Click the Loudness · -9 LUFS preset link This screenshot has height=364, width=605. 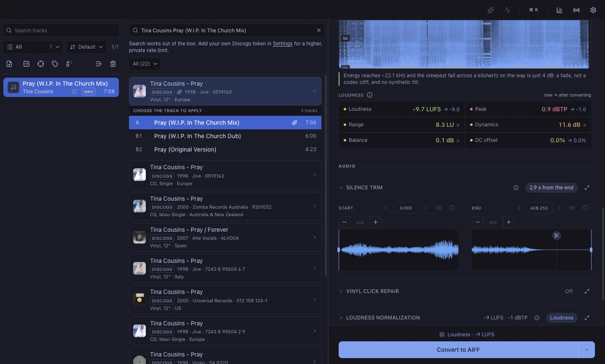tap(467, 335)
